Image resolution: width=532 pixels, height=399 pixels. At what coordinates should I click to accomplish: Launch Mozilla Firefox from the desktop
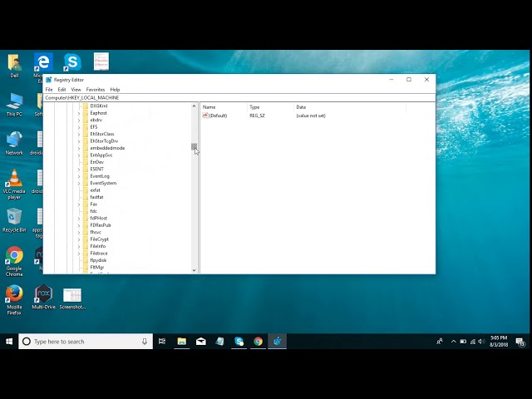(x=14, y=300)
